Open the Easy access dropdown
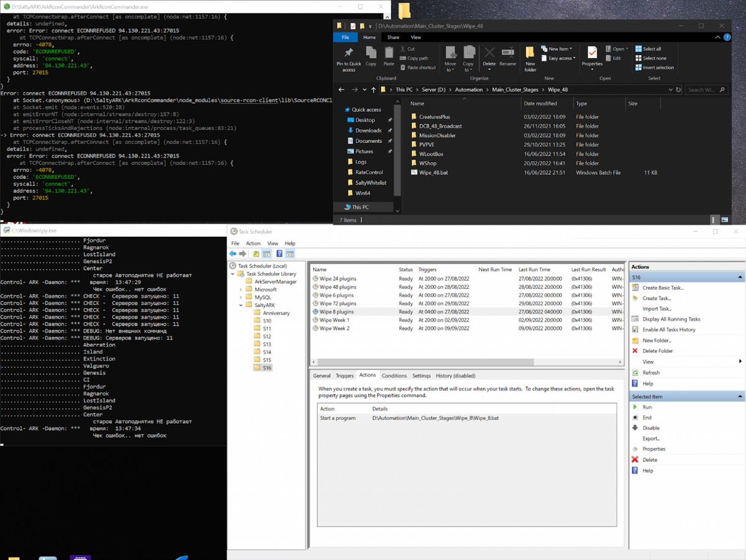Image resolution: width=746 pixels, height=560 pixels. coord(558,58)
